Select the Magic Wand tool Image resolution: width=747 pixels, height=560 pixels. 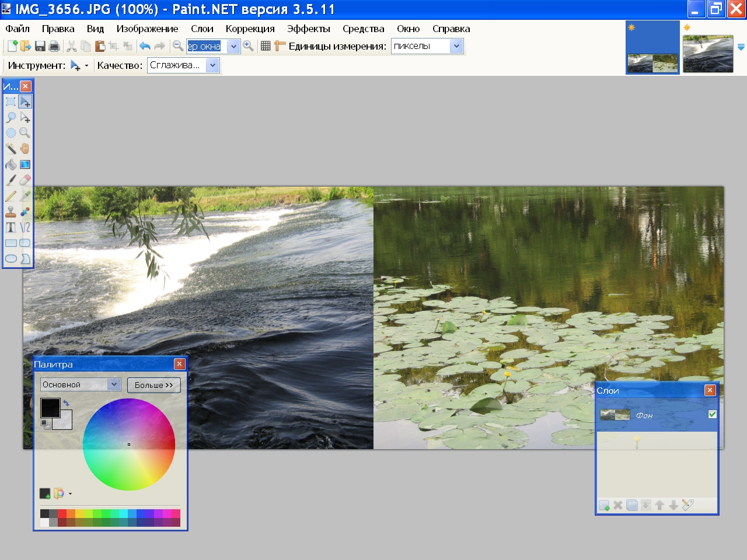click(x=11, y=149)
